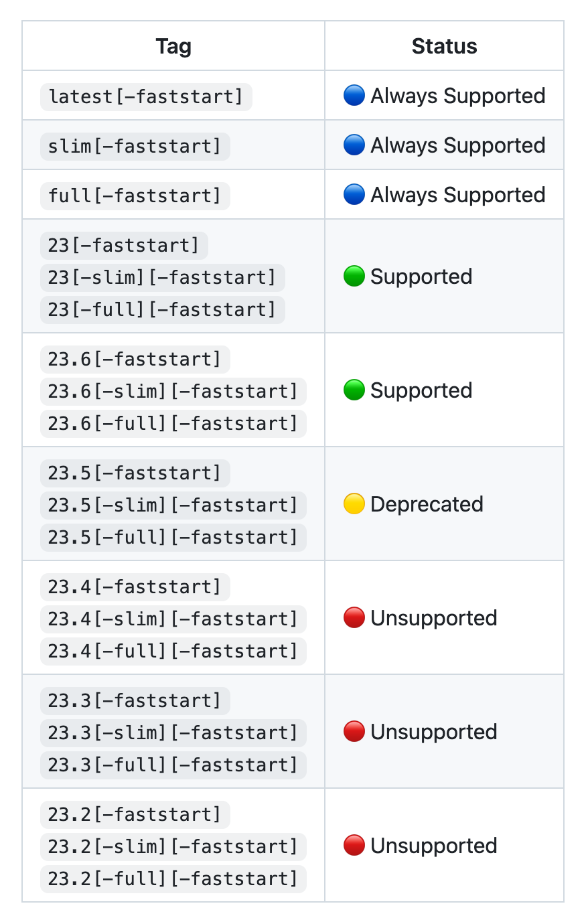Click the Deprecated status text
Screen dimensions: 588x924
(x=427, y=504)
